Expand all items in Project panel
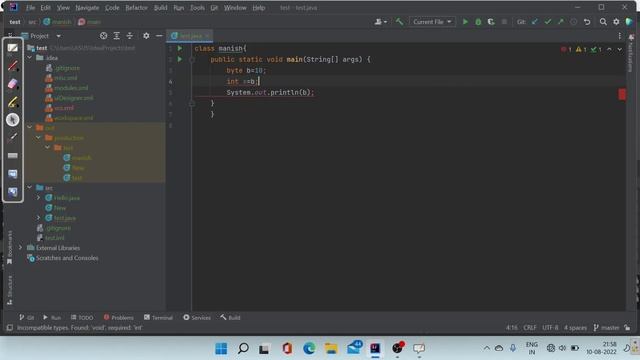 (x=117, y=36)
